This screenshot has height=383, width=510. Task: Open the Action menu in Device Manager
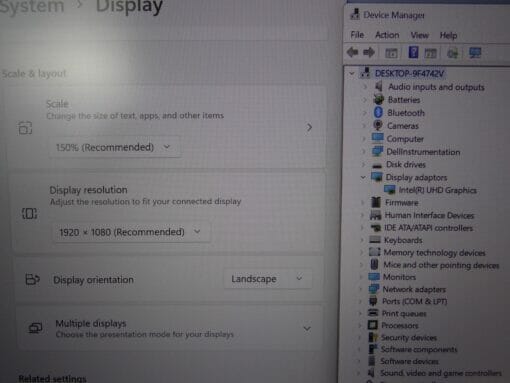point(387,35)
